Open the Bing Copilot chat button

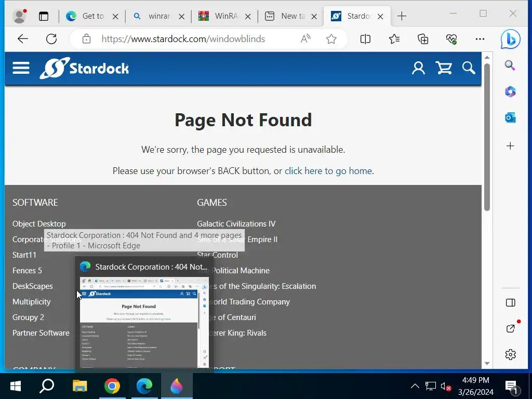point(510,39)
